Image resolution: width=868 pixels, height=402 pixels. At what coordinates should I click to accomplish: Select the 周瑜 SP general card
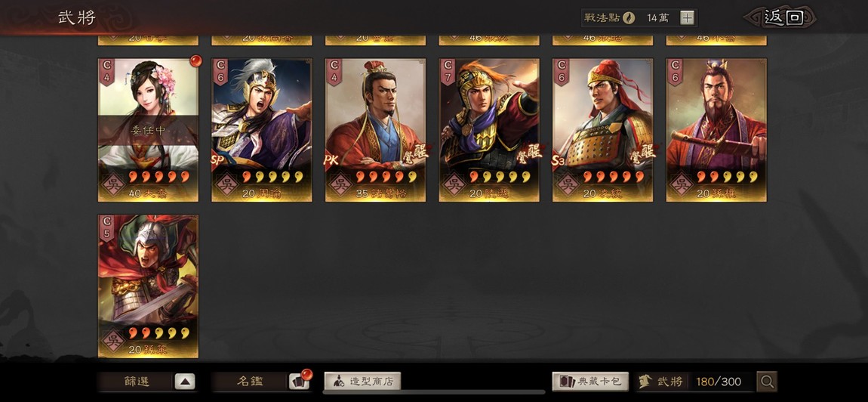tap(262, 130)
